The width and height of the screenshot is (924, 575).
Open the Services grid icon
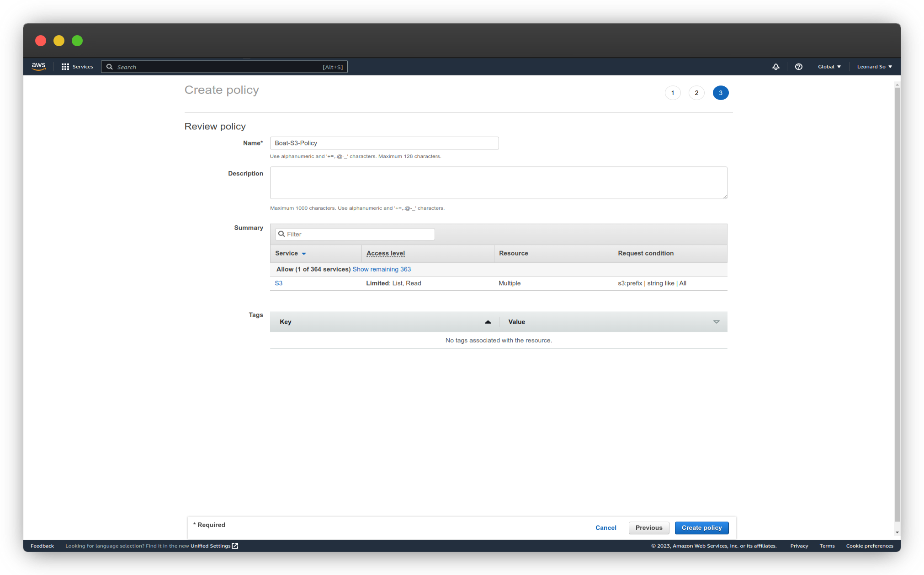point(65,67)
